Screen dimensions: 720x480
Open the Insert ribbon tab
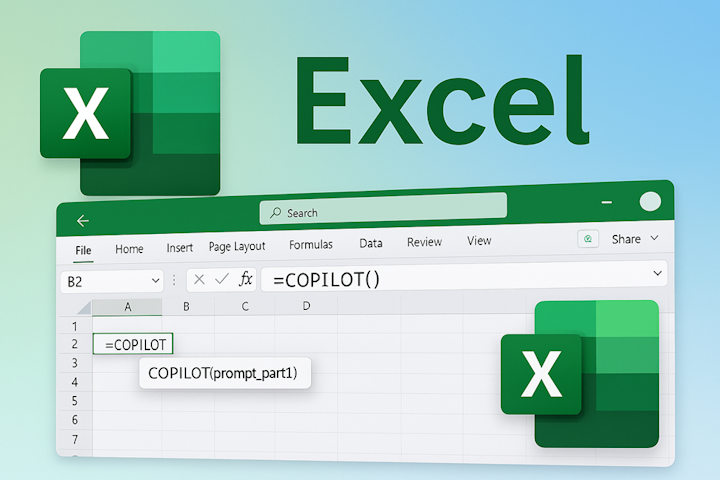tap(180, 248)
